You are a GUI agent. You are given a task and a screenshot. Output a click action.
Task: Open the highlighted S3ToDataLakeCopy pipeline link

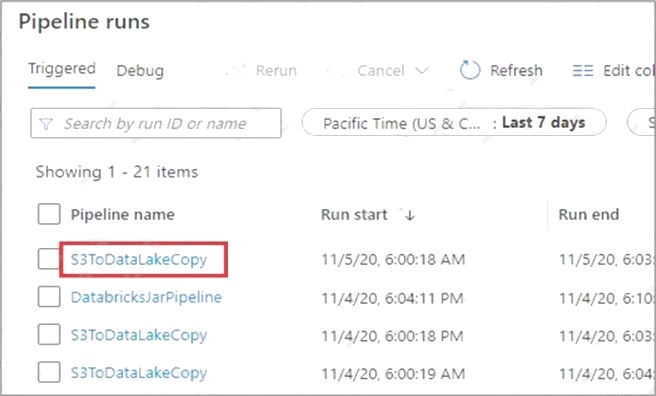(139, 260)
